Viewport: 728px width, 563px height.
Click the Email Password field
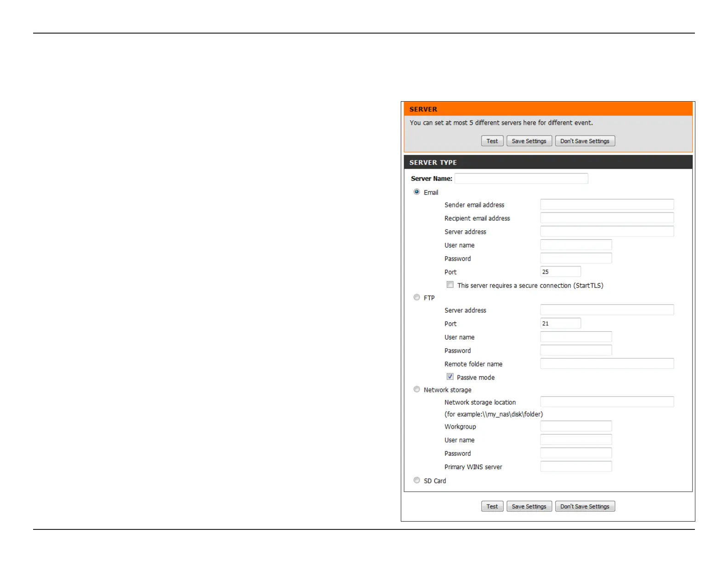point(576,258)
